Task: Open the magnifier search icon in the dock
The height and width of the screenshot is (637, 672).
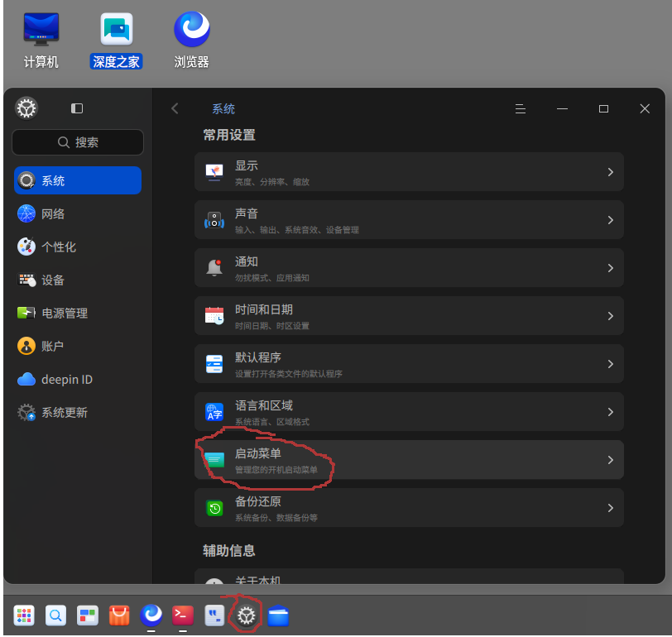Action: pos(55,615)
